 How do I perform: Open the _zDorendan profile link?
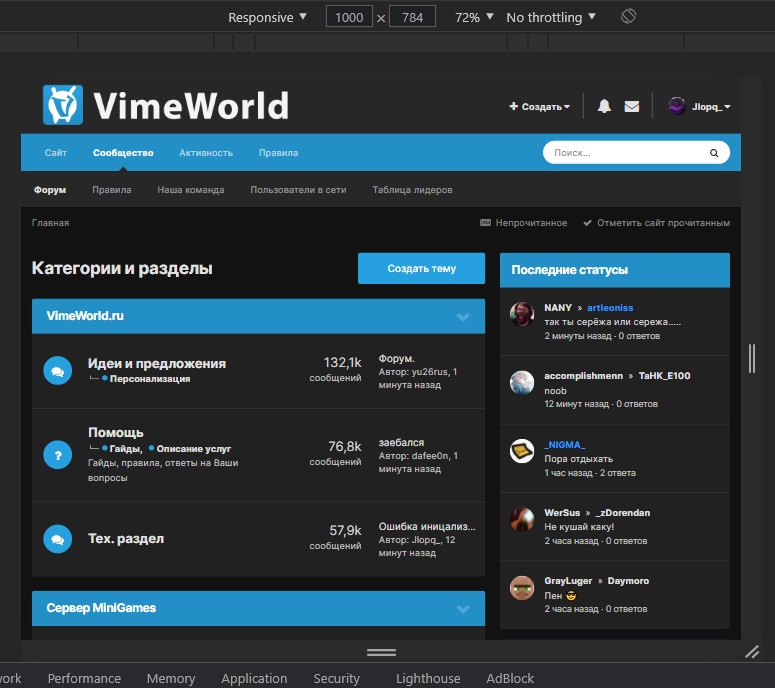click(623, 513)
